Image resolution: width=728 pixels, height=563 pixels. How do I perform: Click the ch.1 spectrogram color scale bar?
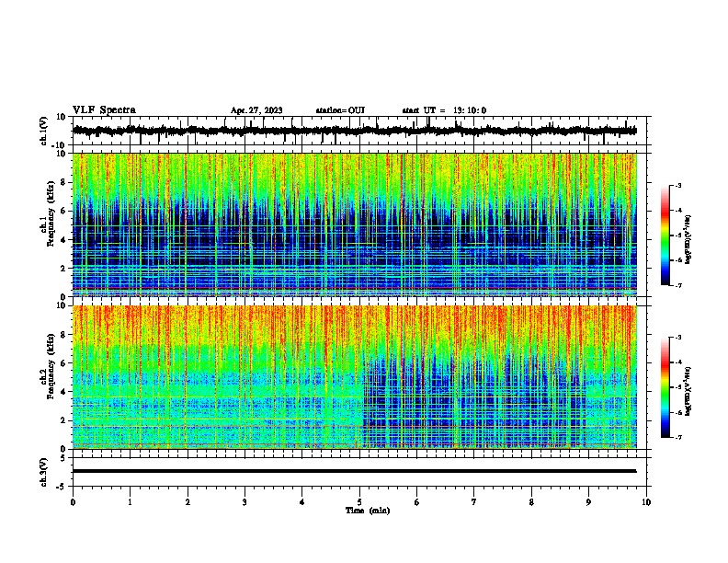point(665,236)
